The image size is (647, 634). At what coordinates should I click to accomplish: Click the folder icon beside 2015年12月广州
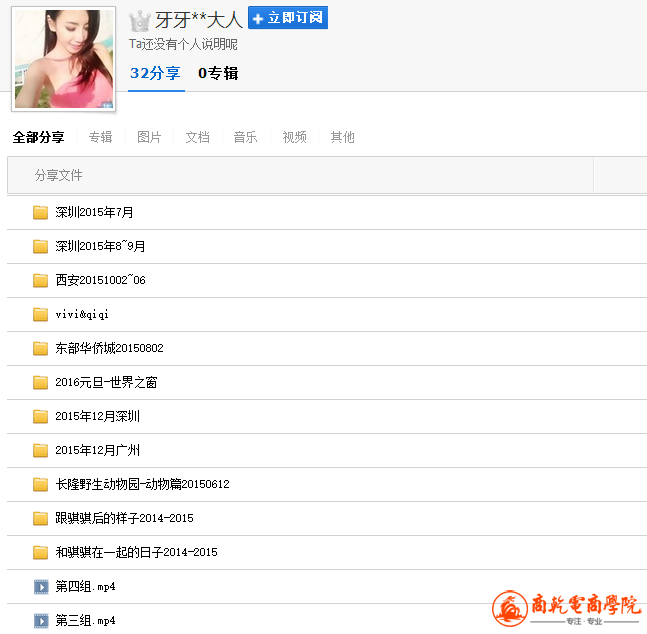(x=40, y=450)
